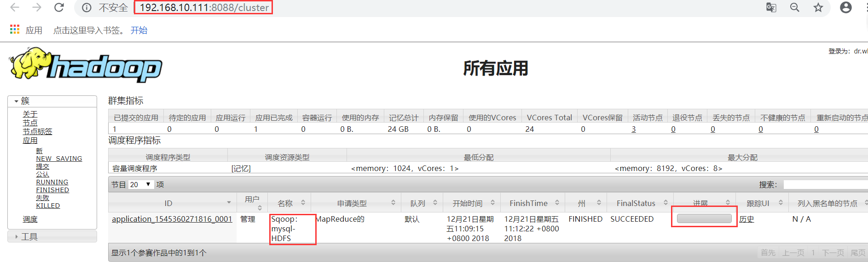Open the 关于 sidebar link

(x=30, y=114)
